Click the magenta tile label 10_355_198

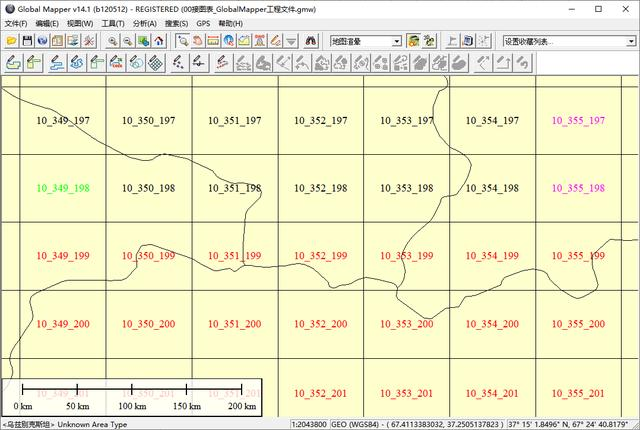tap(578, 188)
